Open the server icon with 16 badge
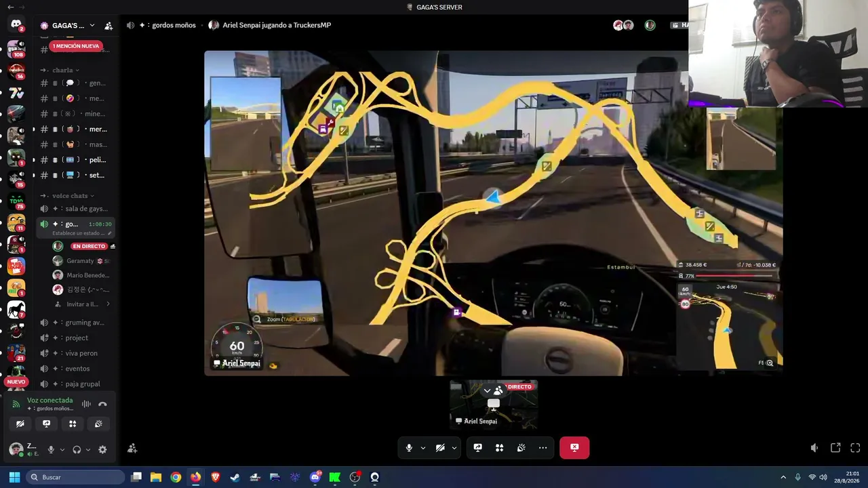 [x=16, y=70]
